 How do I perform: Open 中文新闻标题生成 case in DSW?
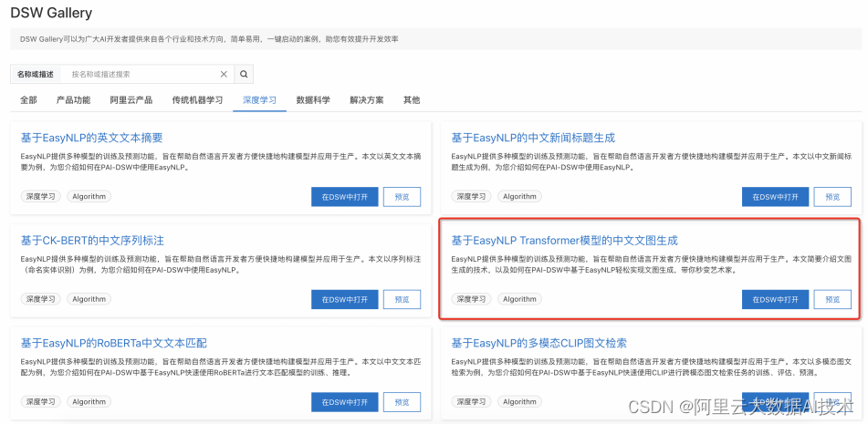[776, 197]
